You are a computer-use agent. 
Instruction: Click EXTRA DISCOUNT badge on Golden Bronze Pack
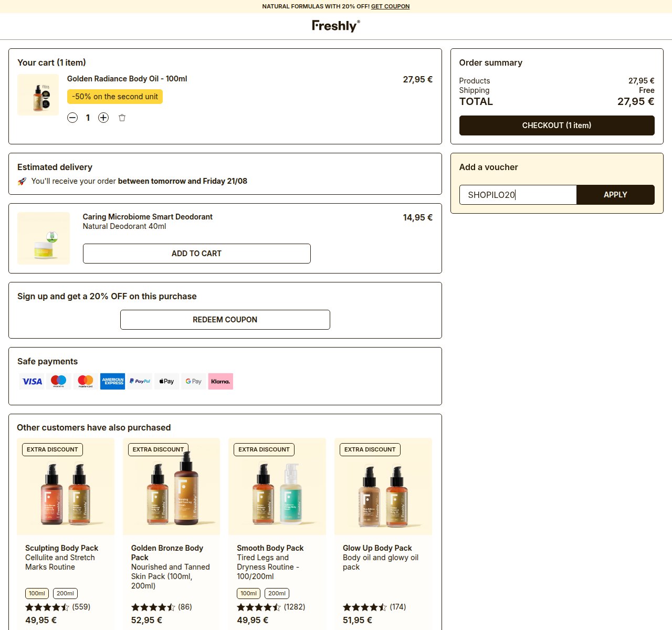coord(158,449)
